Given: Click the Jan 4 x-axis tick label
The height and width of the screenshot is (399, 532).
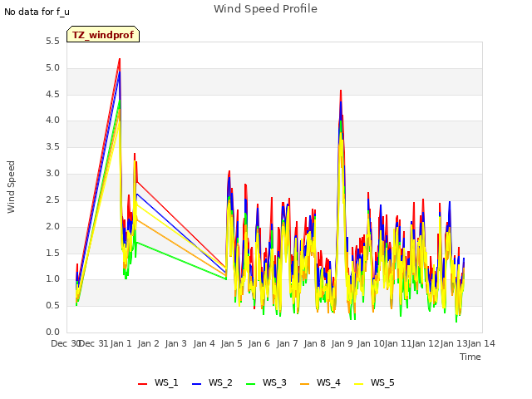Looking at the screenshot, I should click(204, 343).
